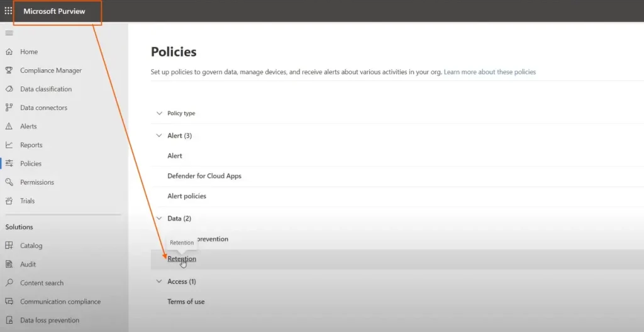Open the Reports chart icon
The image size is (644, 332).
point(9,145)
